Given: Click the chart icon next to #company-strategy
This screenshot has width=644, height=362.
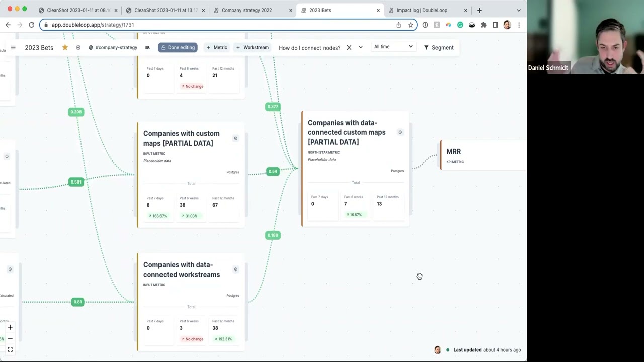Looking at the screenshot, I should coord(147,48).
